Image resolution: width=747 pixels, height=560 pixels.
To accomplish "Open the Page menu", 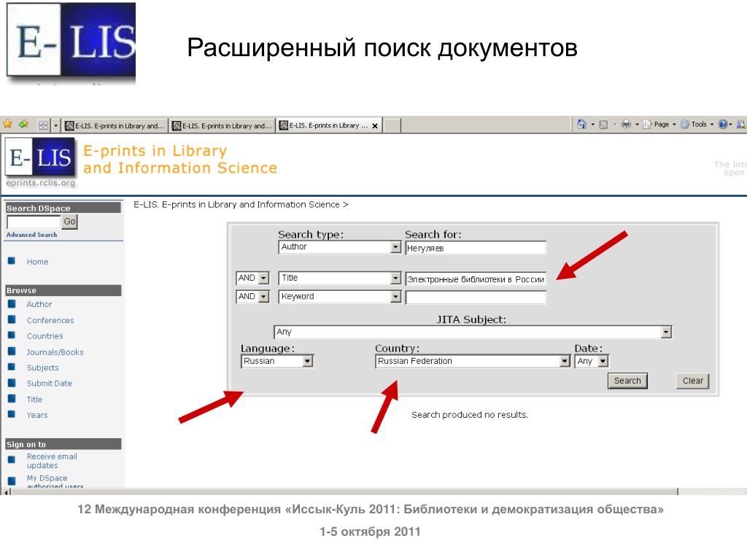I will [x=659, y=124].
